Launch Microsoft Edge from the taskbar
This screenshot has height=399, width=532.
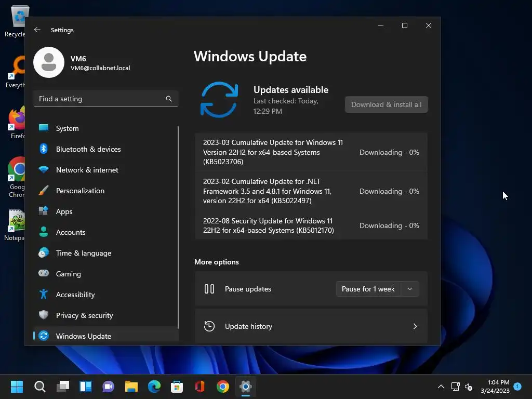click(x=154, y=387)
